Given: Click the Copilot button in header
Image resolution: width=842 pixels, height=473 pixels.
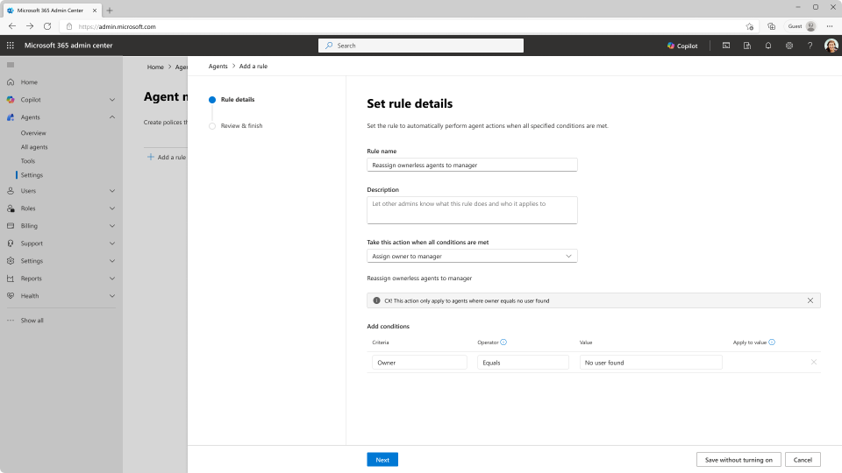Looking at the screenshot, I should point(682,45).
